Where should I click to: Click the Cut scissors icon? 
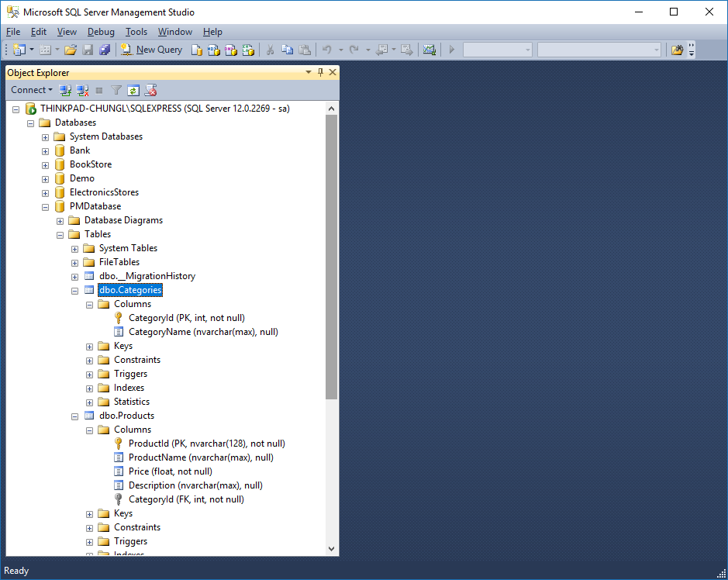pos(270,50)
